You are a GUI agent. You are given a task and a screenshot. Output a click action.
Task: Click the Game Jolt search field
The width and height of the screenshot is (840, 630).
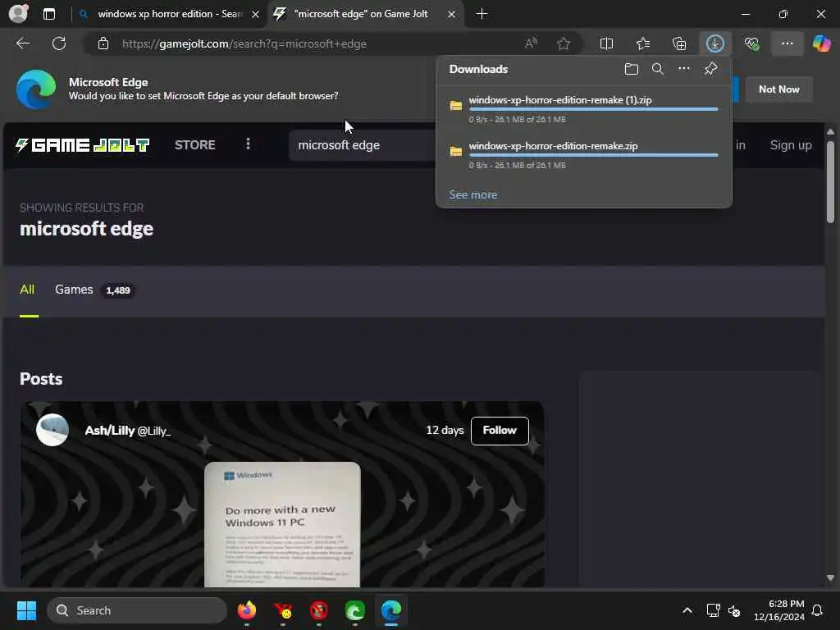362,145
